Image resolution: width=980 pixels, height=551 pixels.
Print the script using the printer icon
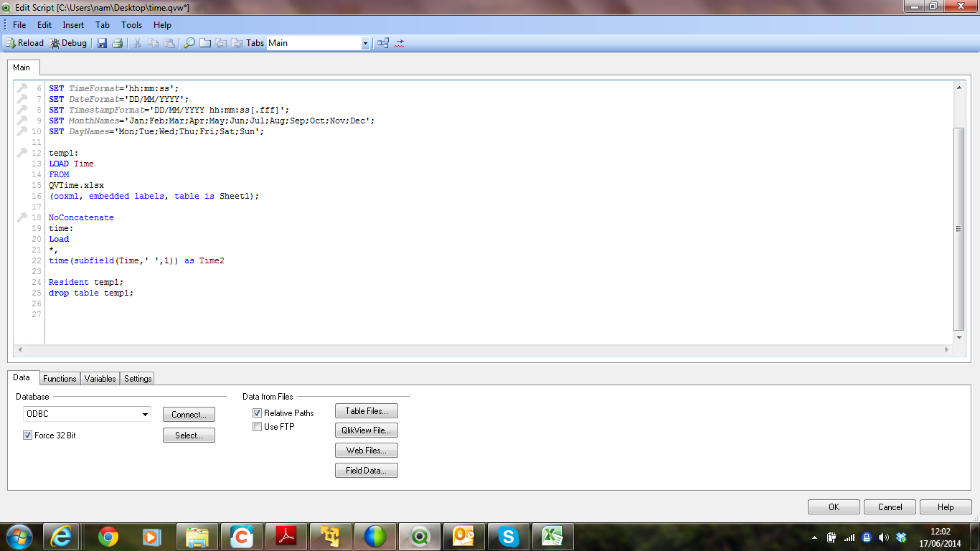tap(117, 43)
